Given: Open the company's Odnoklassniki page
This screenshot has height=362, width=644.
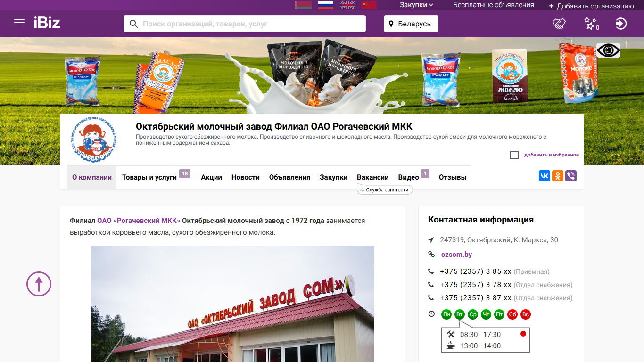Looking at the screenshot, I should 558,176.
